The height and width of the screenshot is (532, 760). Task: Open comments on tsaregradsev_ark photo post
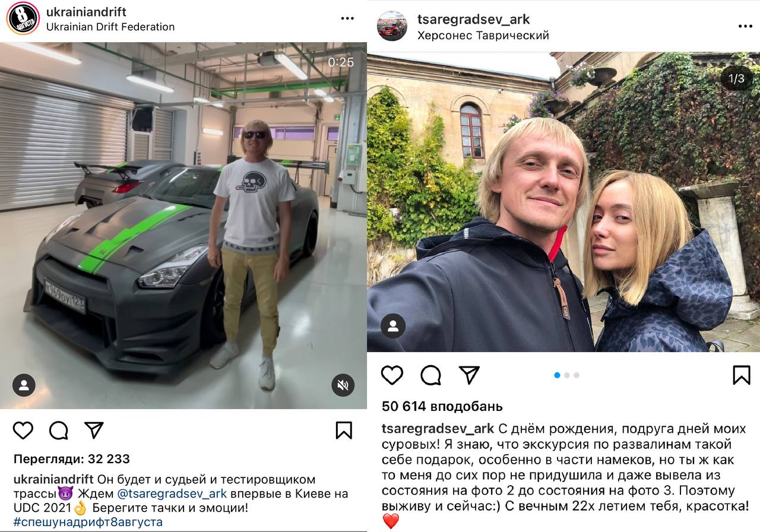pos(430,375)
